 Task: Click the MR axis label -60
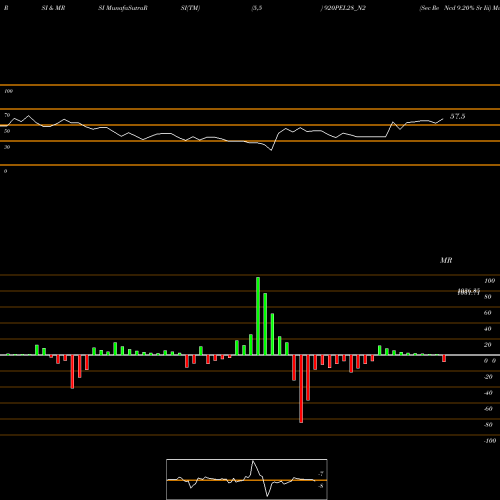pyautogui.click(x=488, y=409)
